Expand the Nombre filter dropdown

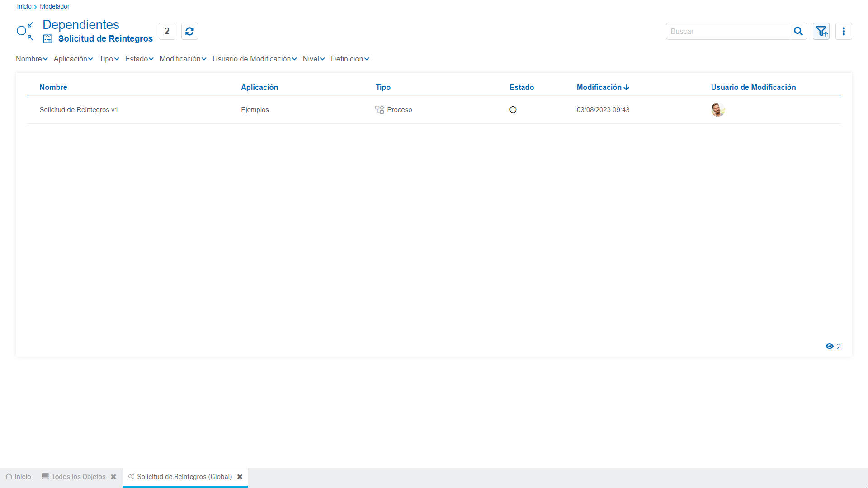[32, 59]
